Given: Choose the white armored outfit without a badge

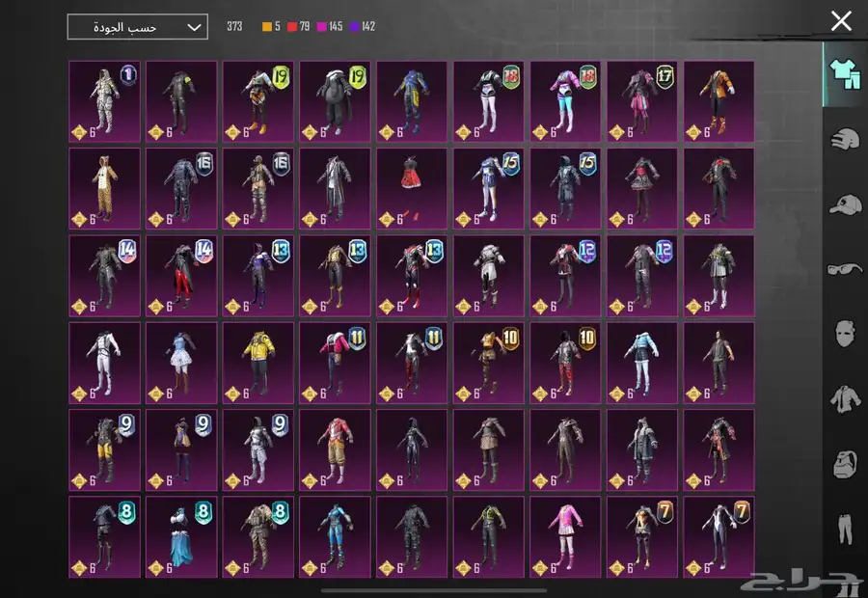Looking at the screenshot, I should 489,276.
